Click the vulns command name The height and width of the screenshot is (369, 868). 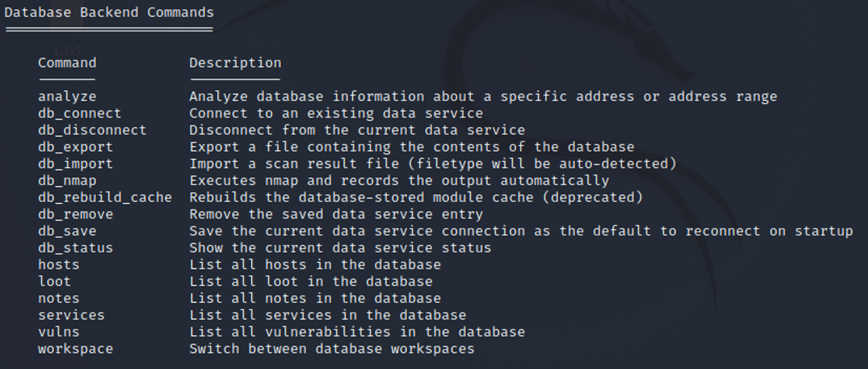pyautogui.click(x=59, y=332)
